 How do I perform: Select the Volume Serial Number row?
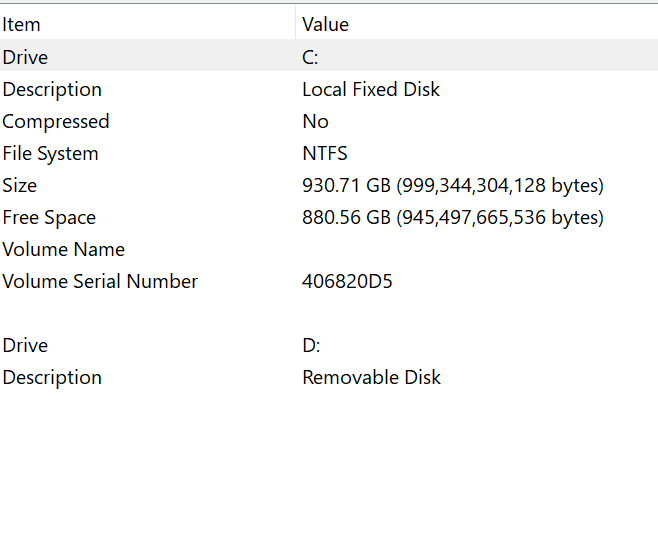point(100,281)
